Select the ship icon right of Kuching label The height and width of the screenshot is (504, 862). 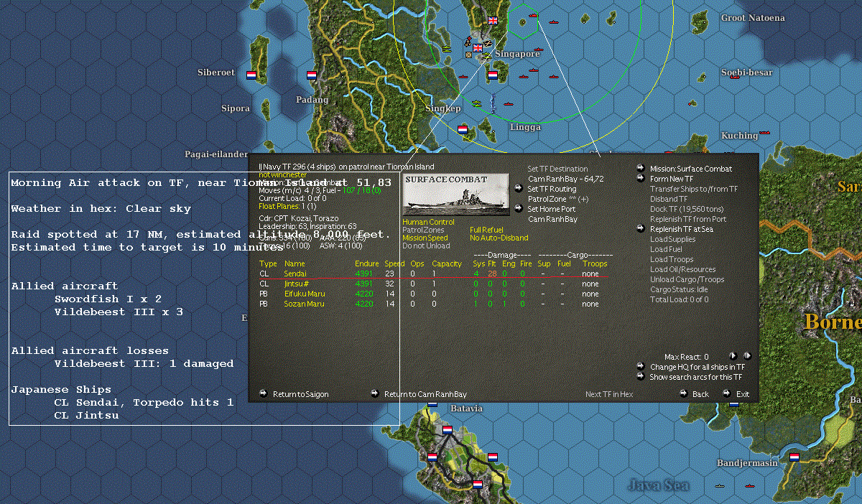pos(764,133)
